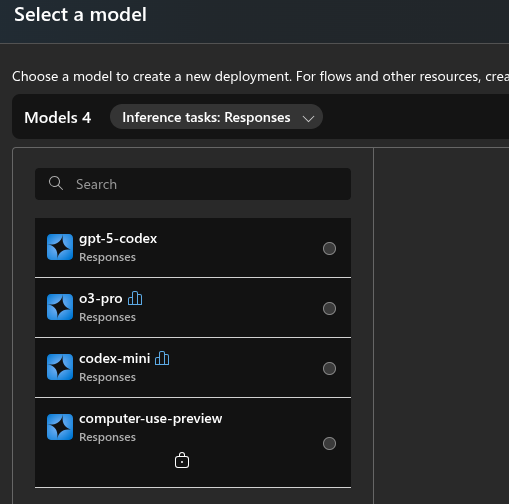Image resolution: width=509 pixels, height=504 pixels.
Task: Click the gpt-5-codex model icon
Action: (x=60, y=247)
